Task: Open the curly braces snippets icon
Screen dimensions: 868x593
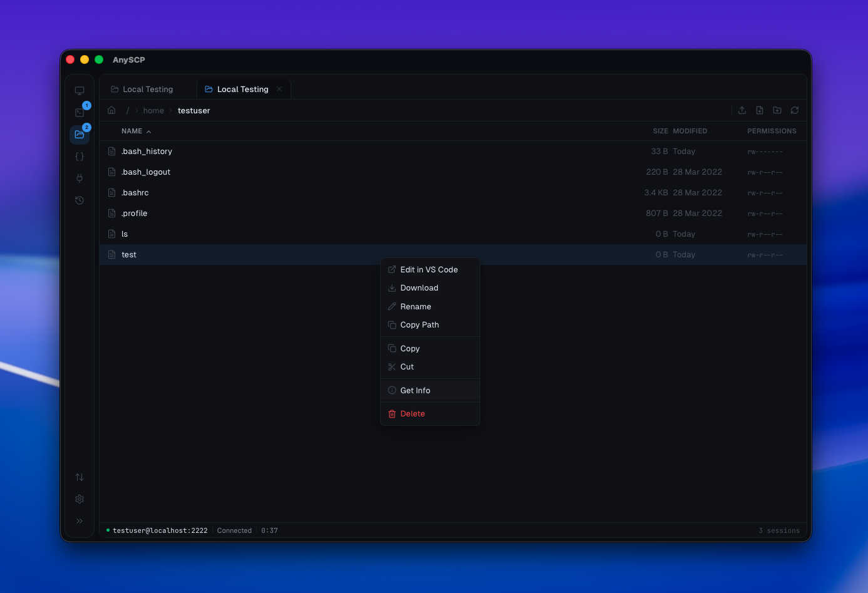Action: pos(80,157)
